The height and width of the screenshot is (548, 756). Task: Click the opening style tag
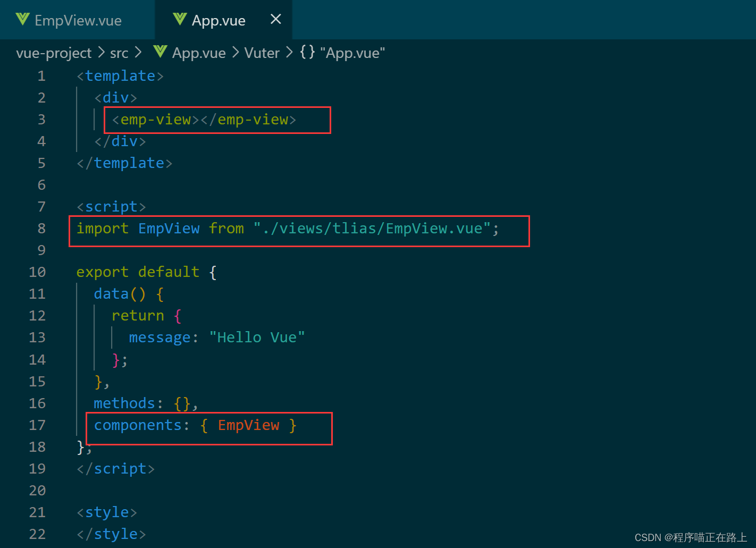tap(107, 512)
